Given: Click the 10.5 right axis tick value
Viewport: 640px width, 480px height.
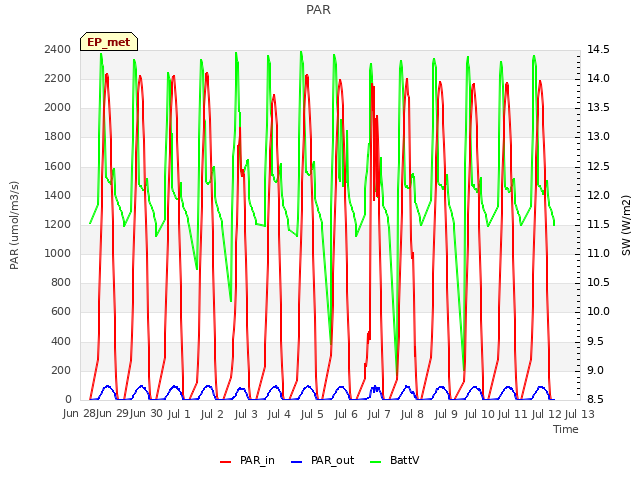Looking at the screenshot, I should click(x=598, y=282).
